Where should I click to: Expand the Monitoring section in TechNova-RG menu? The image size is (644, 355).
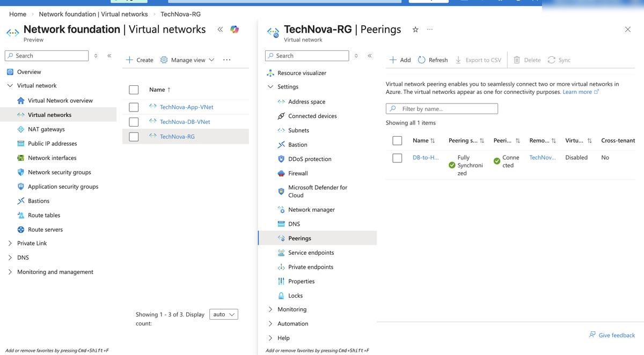270,309
